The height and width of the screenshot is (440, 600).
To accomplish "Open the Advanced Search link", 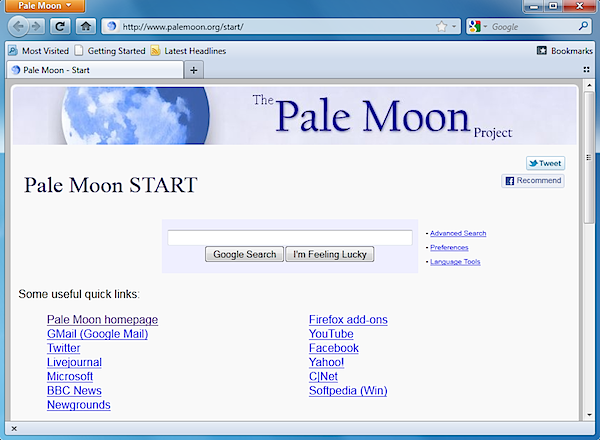I will pos(458,233).
